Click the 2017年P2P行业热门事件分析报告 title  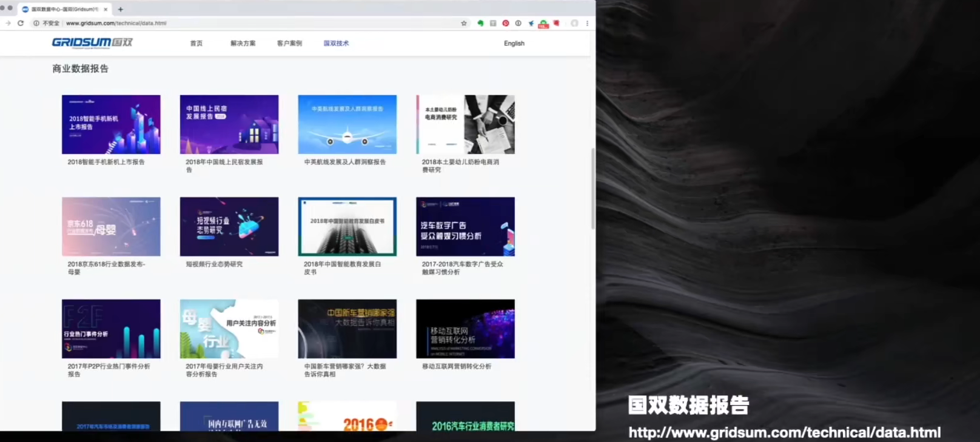coord(109,370)
